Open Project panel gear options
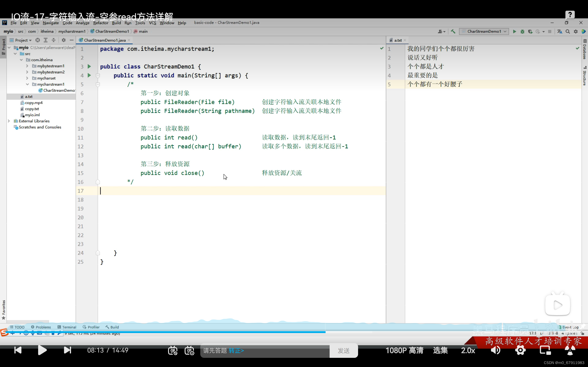588x367 pixels. click(64, 40)
